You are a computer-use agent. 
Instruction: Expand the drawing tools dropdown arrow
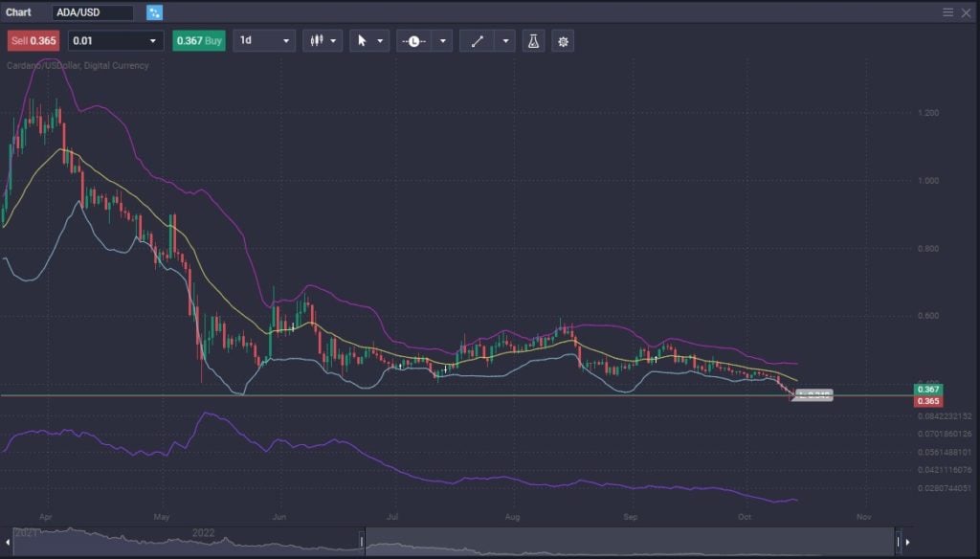click(505, 41)
